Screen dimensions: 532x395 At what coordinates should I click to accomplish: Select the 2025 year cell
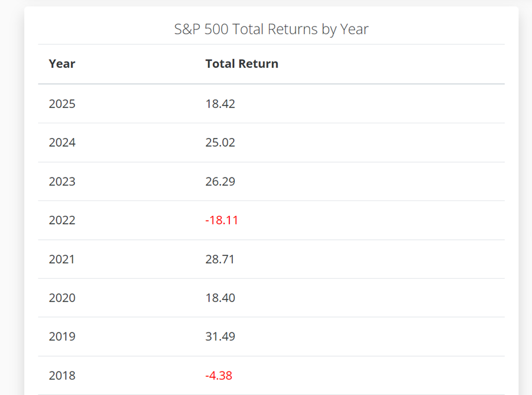point(62,104)
